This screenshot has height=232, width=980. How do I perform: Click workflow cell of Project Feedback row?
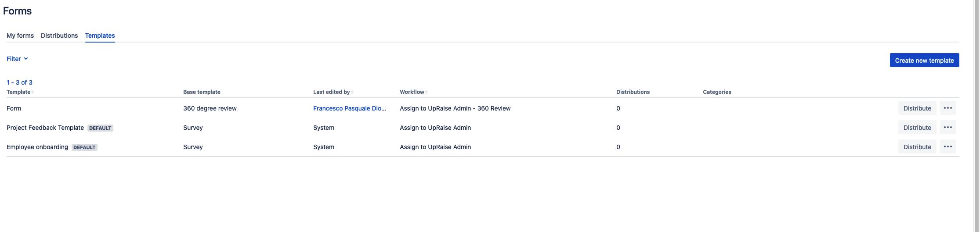tap(435, 128)
